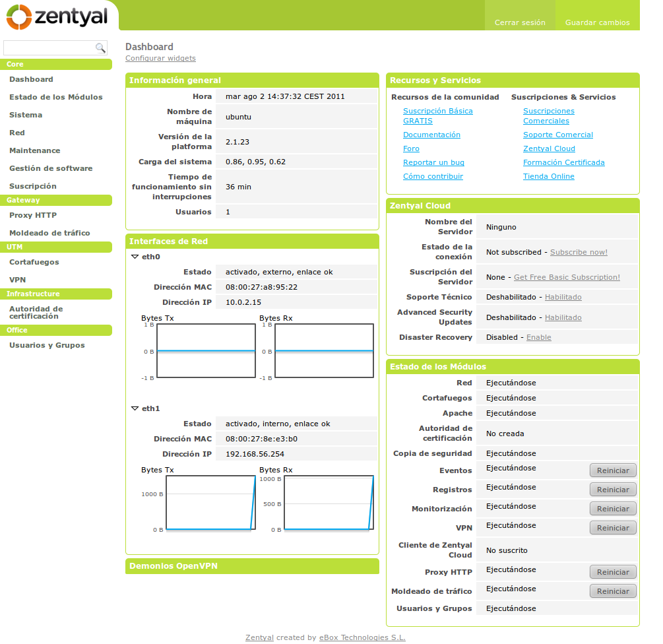
Task: Click the Recursos y Servicios widget header
Action: point(513,80)
